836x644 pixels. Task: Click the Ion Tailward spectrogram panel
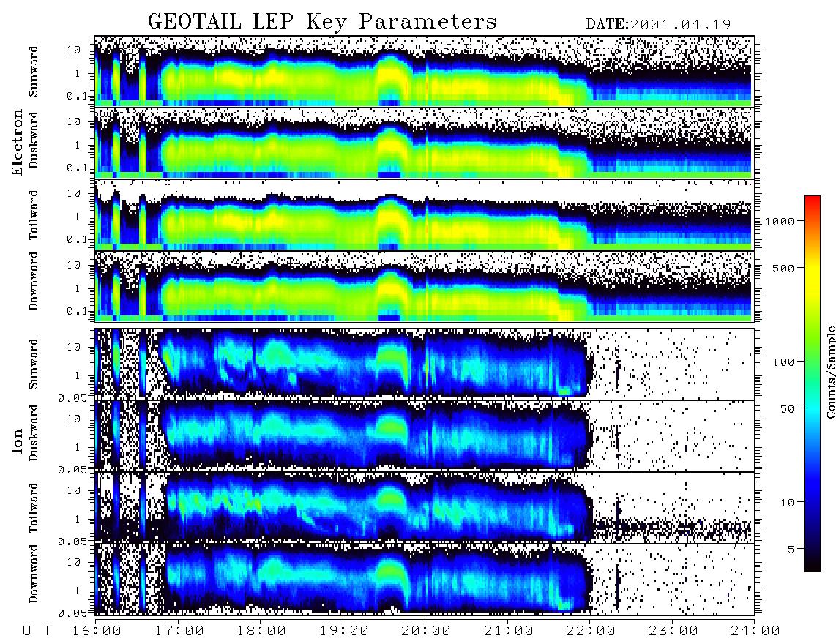425,508
